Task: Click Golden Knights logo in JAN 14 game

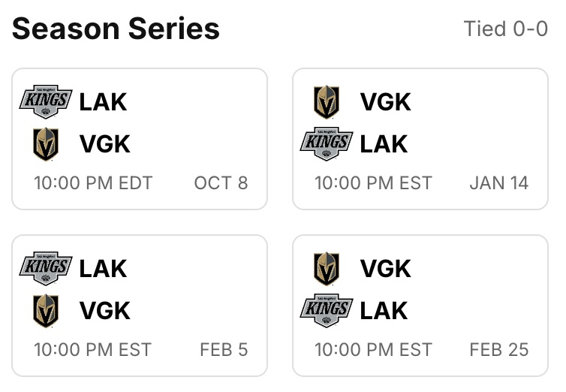Action: click(327, 102)
